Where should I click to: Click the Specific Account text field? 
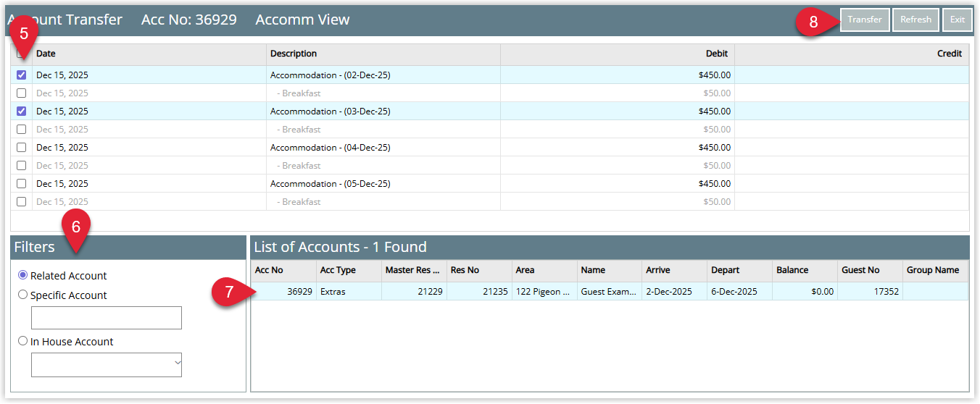(106, 318)
